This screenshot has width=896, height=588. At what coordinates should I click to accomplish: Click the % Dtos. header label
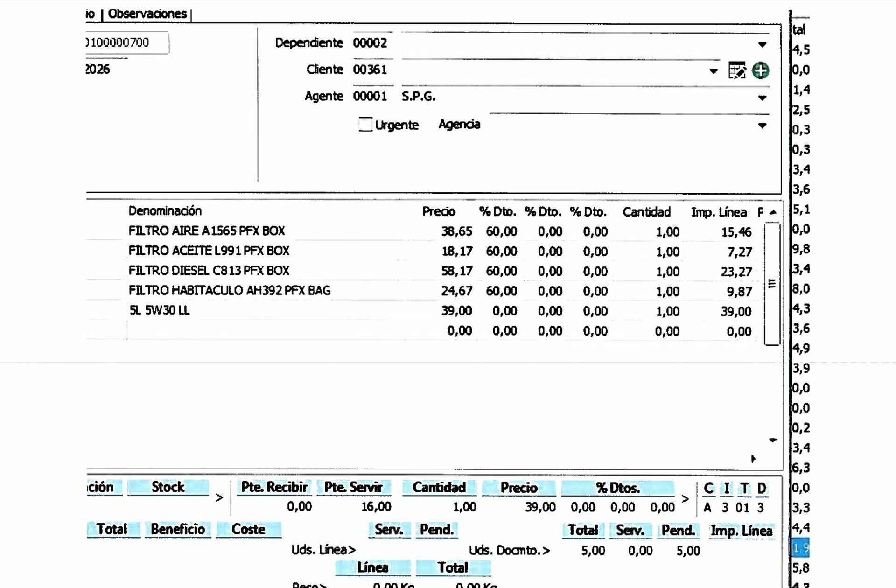pos(617,488)
